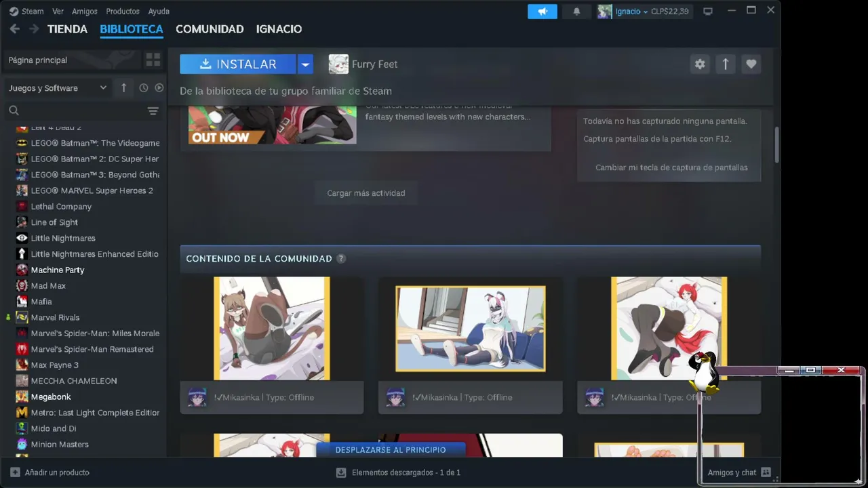Select the Mafia game icon
The image size is (868, 488).
tap(22, 302)
